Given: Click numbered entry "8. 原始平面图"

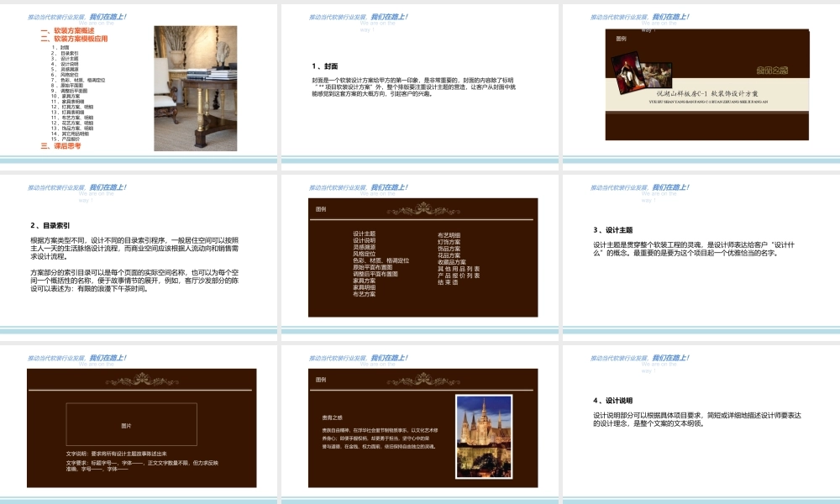Looking at the screenshot, I should pyautogui.click(x=67, y=86).
